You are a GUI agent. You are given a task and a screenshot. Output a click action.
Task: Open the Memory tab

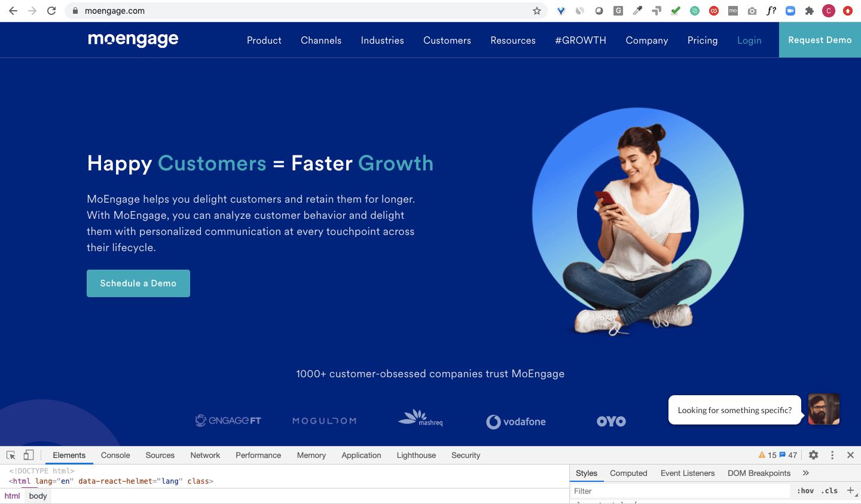click(312, 455)
